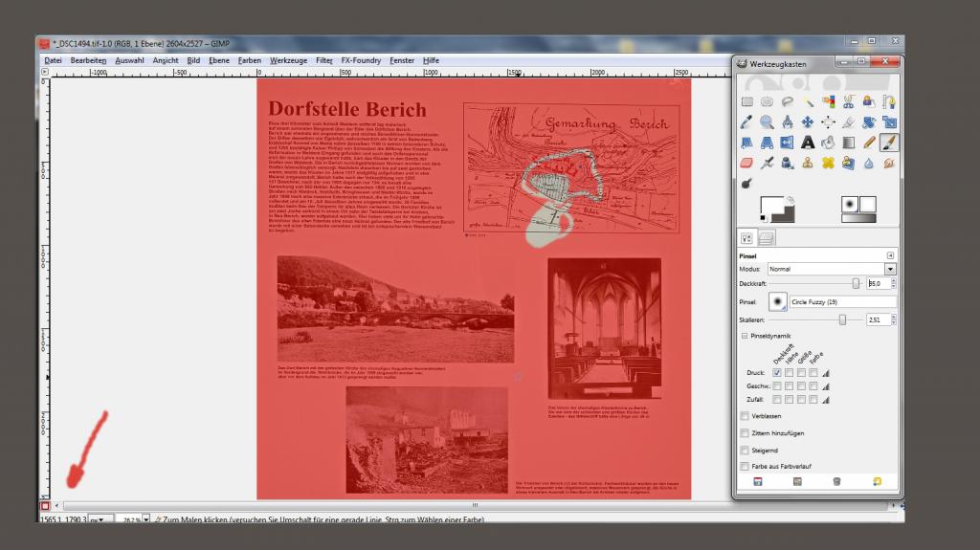Select the Ellipse Select tool
The image size is (980, 550).
[x=767, y=102]
